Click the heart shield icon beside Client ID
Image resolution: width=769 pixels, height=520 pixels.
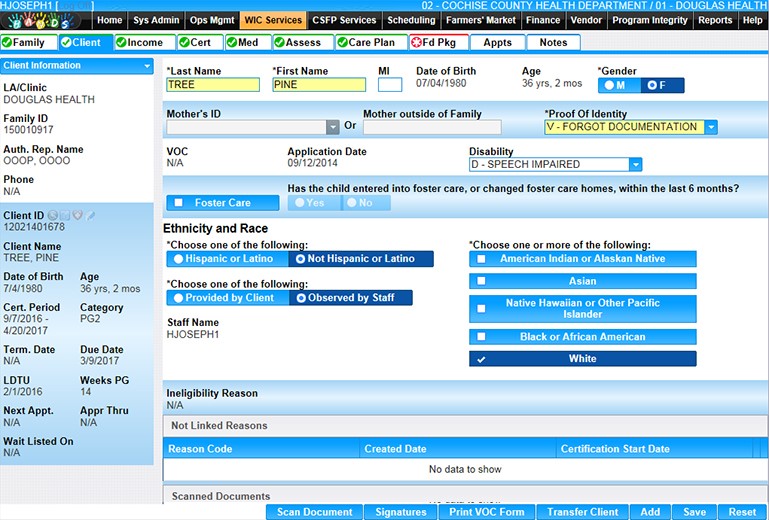pos(78,215)
